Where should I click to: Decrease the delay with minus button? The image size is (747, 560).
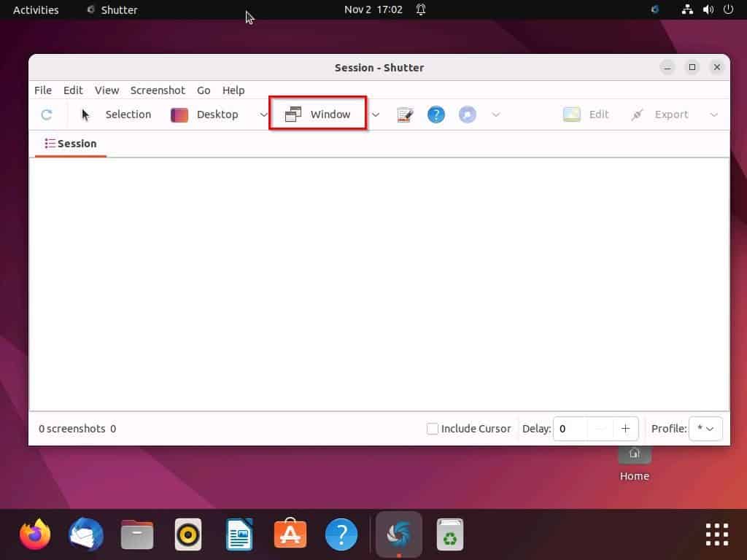click(600, 429)
